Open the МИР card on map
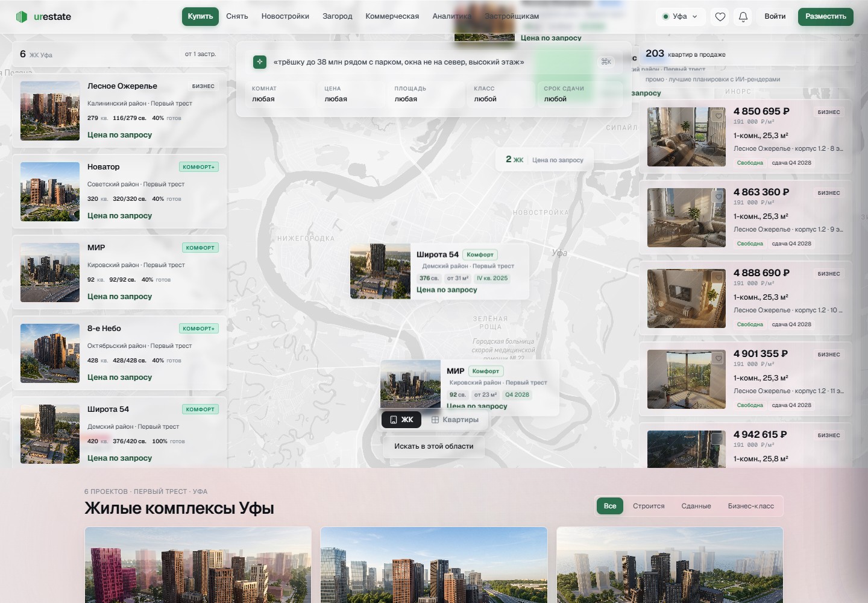The width and height of the screenshot is (868, 603). click(x=470, y=386)
